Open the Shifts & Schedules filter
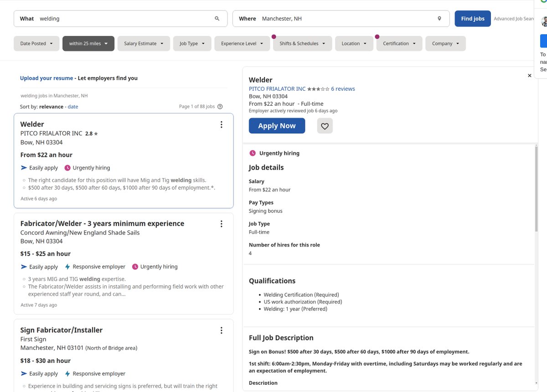Screen dimensions: 547x392 pyautogui.click(x=303, y=44)
